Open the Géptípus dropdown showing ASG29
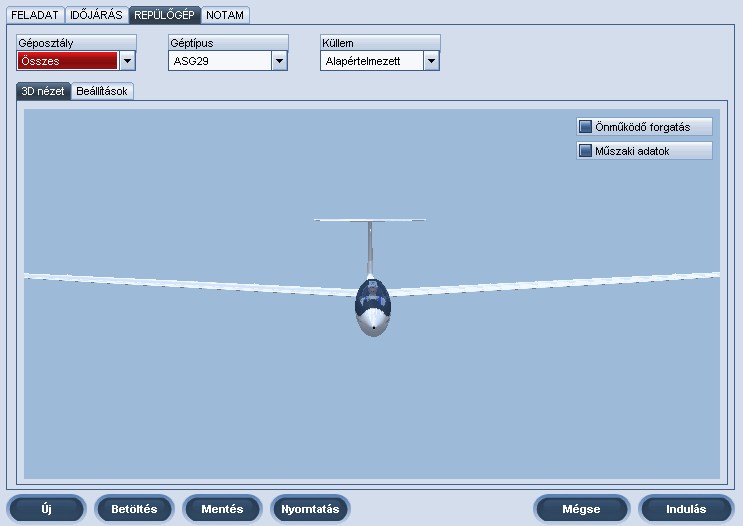Viewport: 743px width, 526px height. coord(279,61)
